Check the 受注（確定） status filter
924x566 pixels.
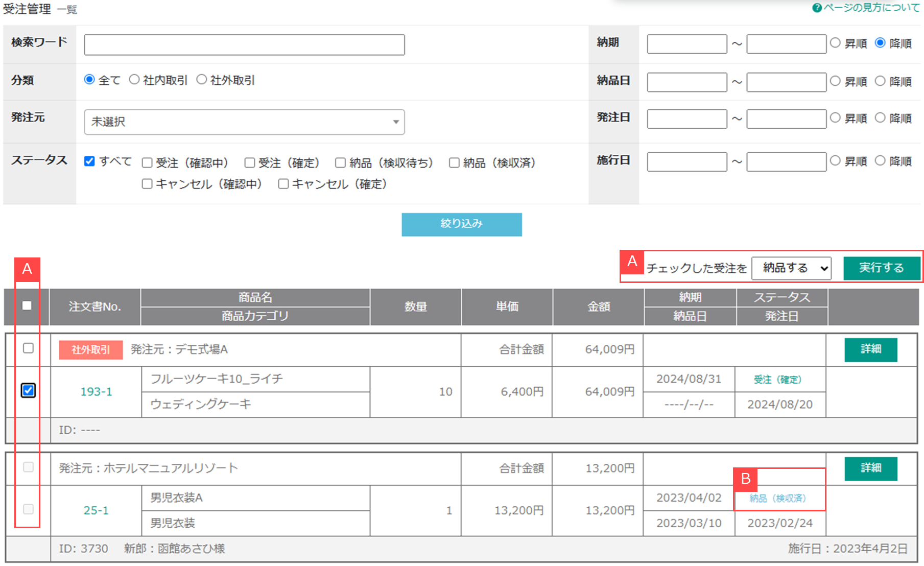(x=250, y=163)
